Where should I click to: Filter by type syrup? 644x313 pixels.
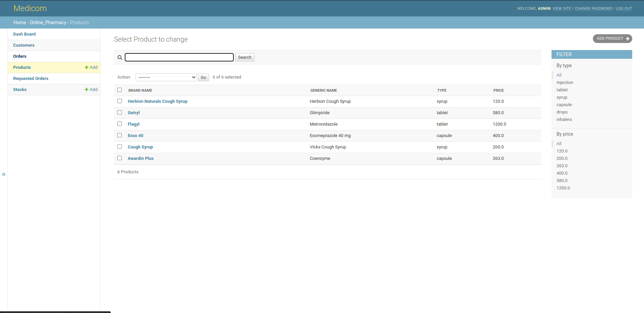pos(562,97)
